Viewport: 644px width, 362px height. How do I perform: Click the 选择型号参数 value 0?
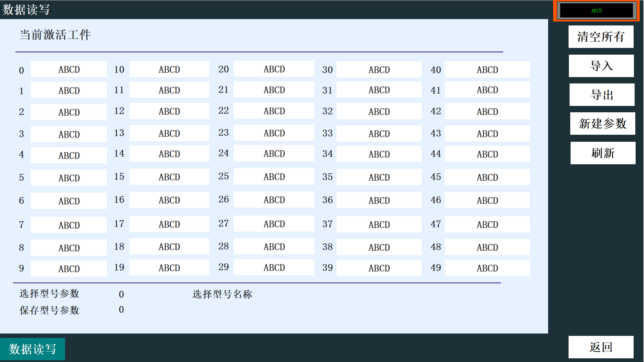click(x=121, y=294)
